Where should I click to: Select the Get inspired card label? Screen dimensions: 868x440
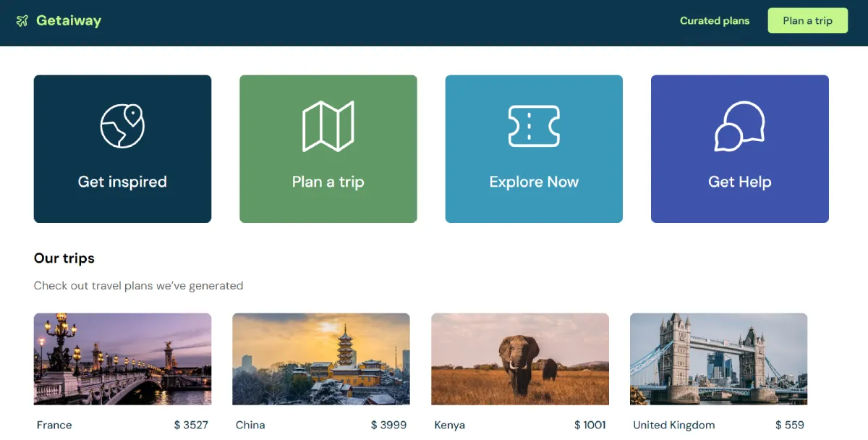[122, 182]
